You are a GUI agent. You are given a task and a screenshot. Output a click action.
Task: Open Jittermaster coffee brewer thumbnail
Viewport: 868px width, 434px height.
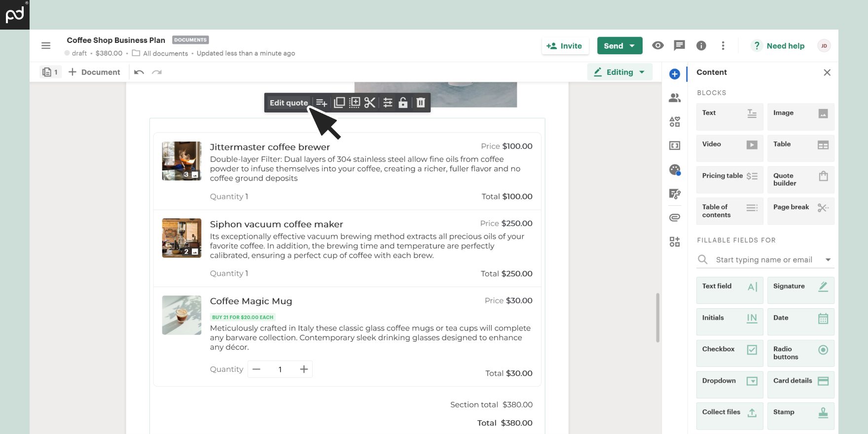point(181,161)
